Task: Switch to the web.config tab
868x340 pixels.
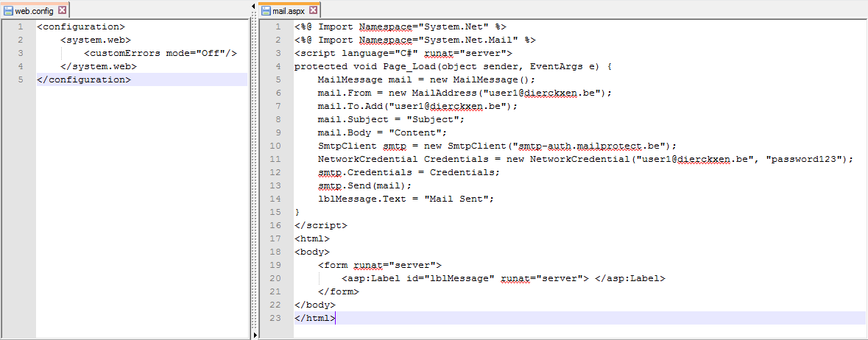Action: coord(35,10)
